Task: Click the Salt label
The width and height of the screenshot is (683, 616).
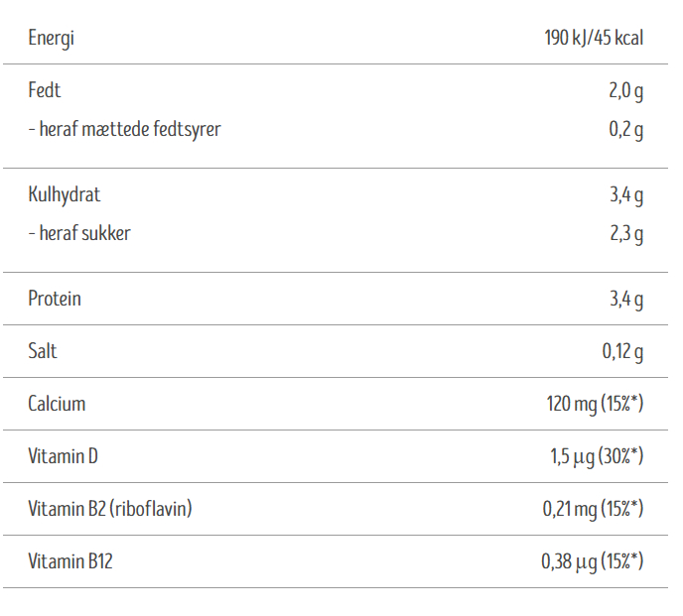Action: [43, 351]
